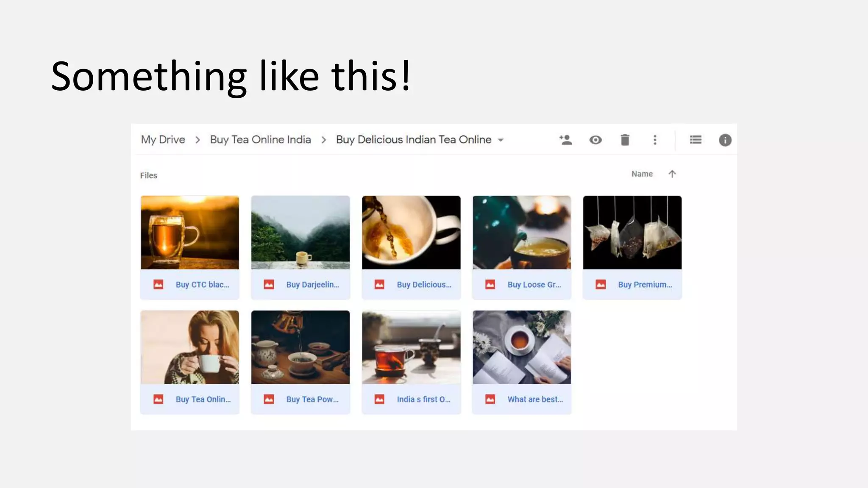Open the Buy CTC blac... image thumbnail

pyautogui.click(x=190, y=232)
